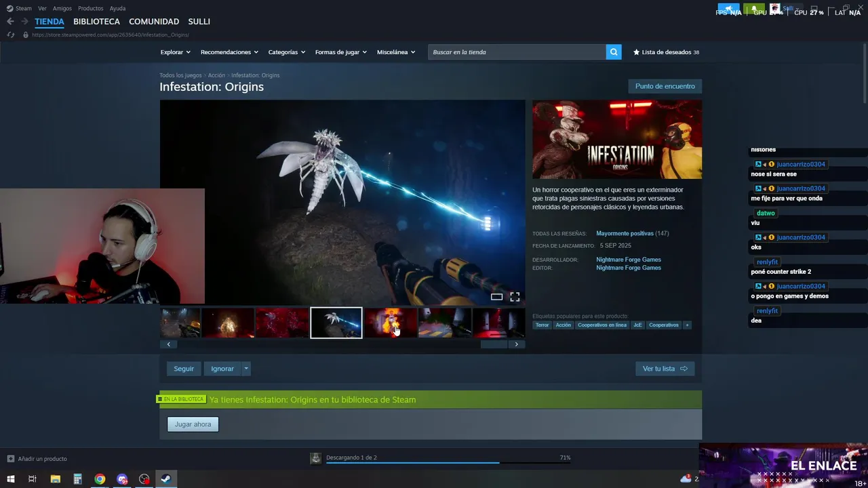Select the Cooperativos en línea tag
The width and height of the screenshot is (868, 488).
[x=602, y=325]
